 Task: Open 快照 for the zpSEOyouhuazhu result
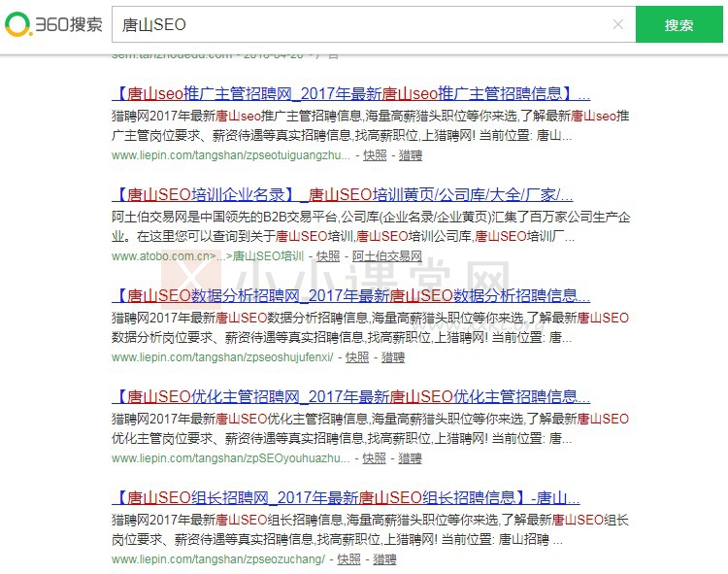point(374,458)
